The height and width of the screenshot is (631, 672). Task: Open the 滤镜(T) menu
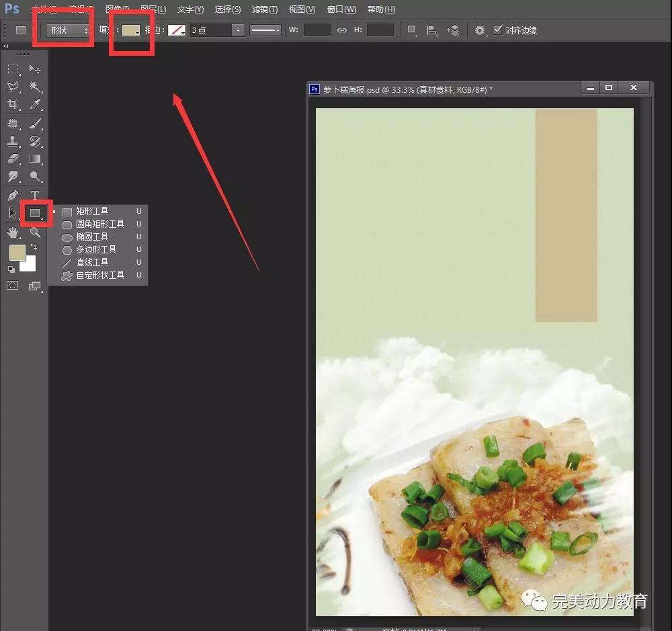pos(264,9)
